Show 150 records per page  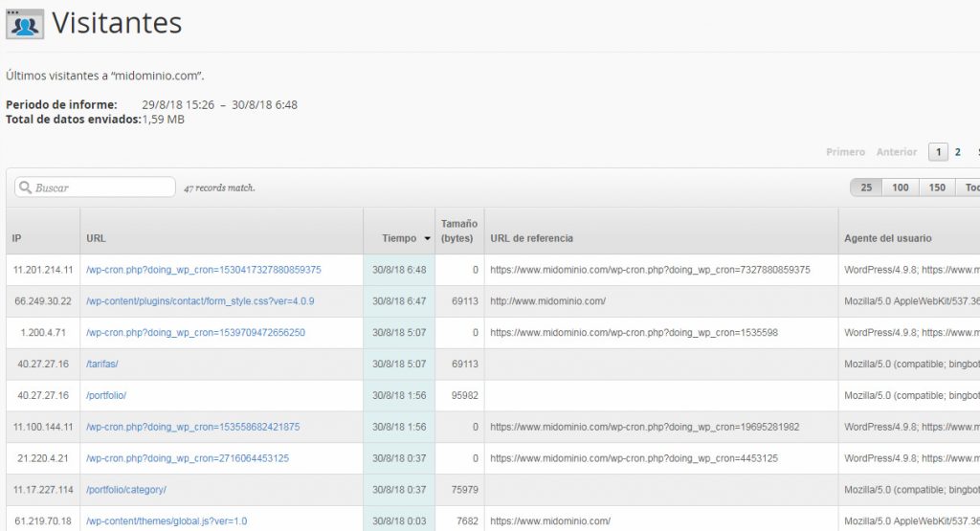(937, 188)
